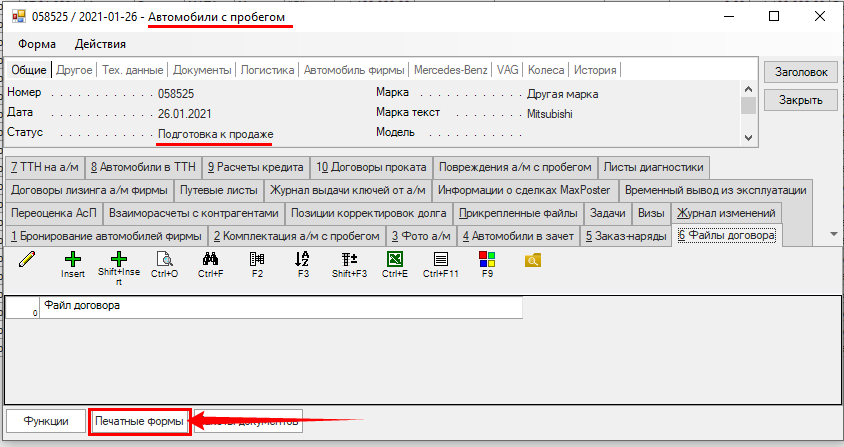Click the F3 sort A-Z icon

303,260
